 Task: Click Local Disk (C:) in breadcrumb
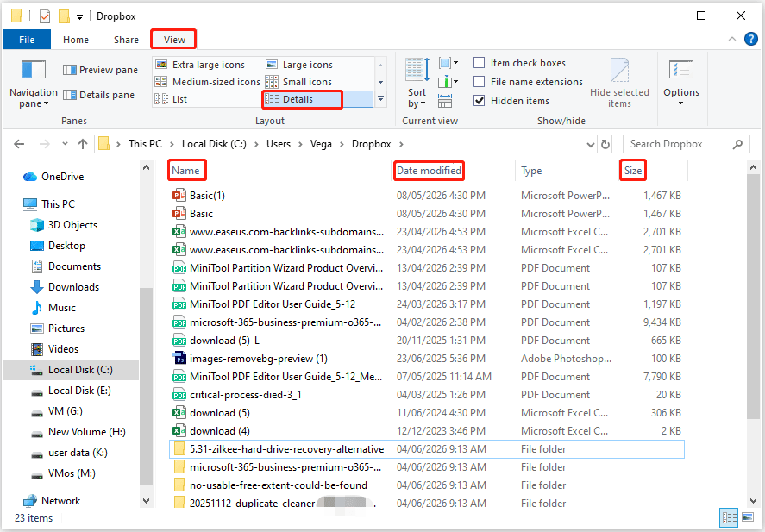(214, 144)
